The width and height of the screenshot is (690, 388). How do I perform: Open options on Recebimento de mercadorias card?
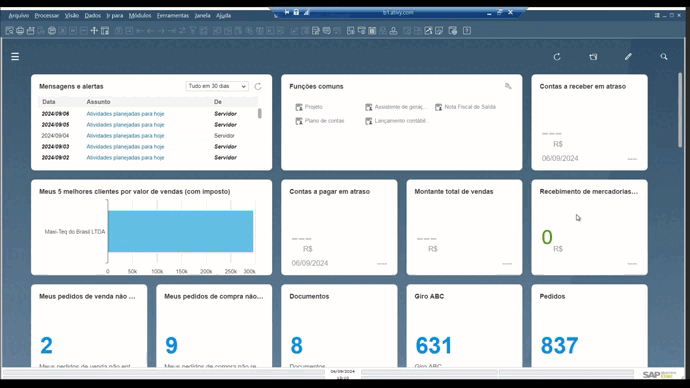click(x=632, y=264)
